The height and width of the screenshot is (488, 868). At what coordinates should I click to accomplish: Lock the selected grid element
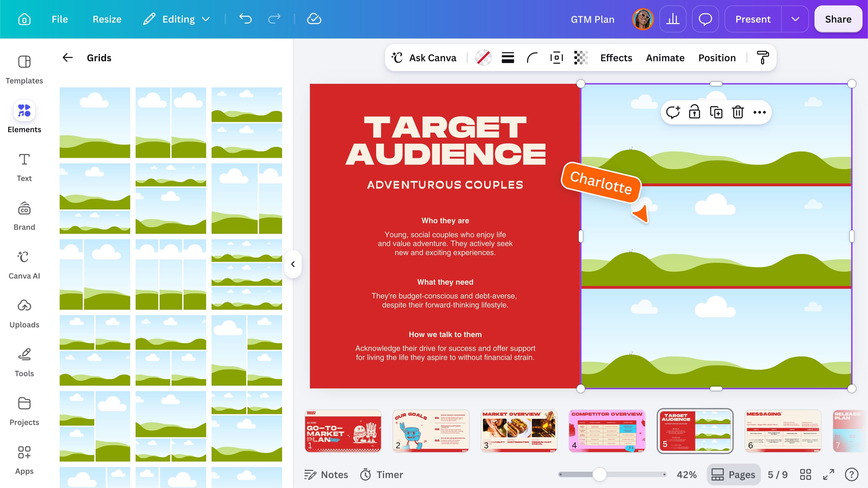[694, 112]
